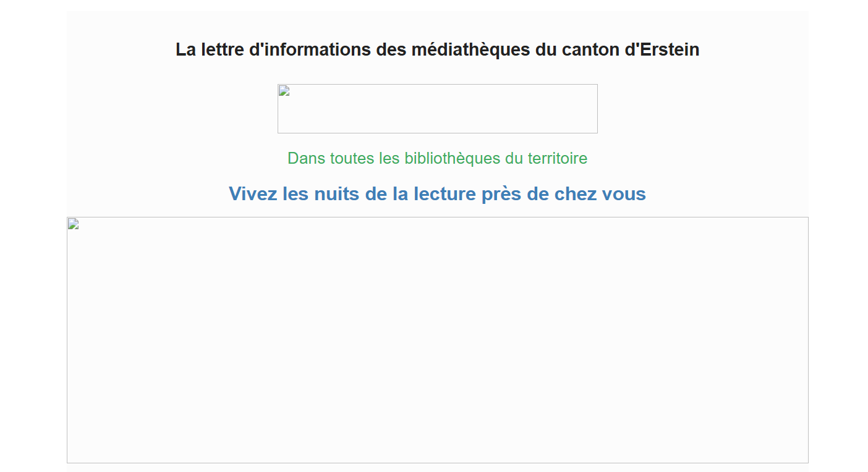Click the word "lettre" in the title
Viewport: 868px width, 472px height.
[220, 49]
